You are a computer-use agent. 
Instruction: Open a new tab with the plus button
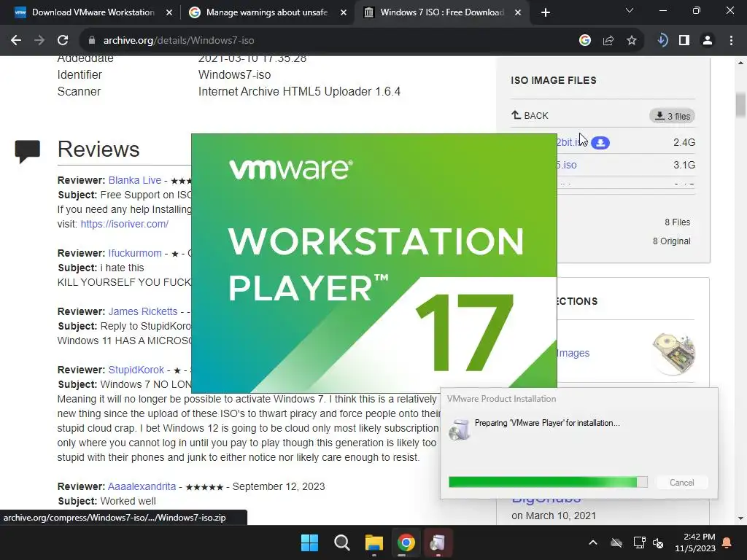click(546, 12)
